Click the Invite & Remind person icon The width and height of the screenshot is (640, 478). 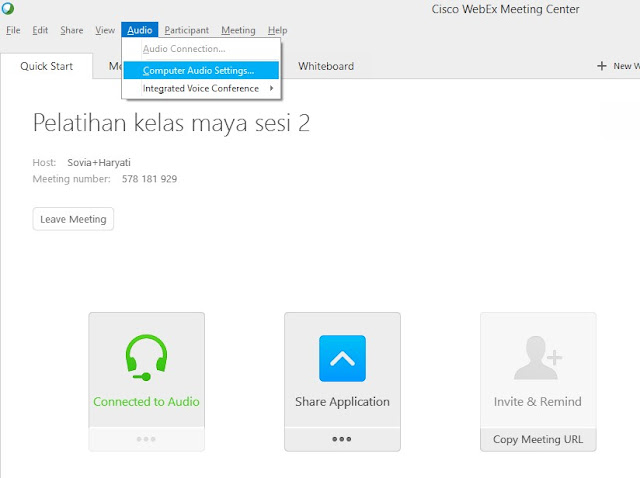538,358
